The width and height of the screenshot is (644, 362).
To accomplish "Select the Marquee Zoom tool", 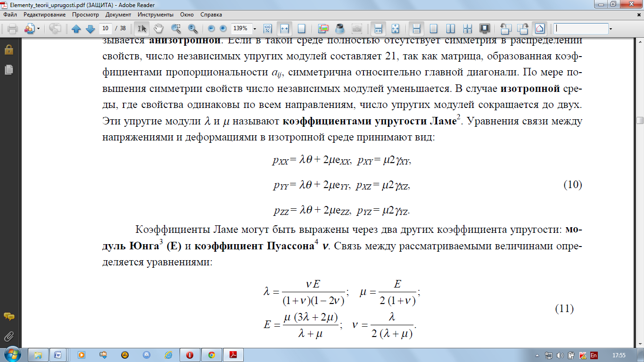I will click(176, 28).
